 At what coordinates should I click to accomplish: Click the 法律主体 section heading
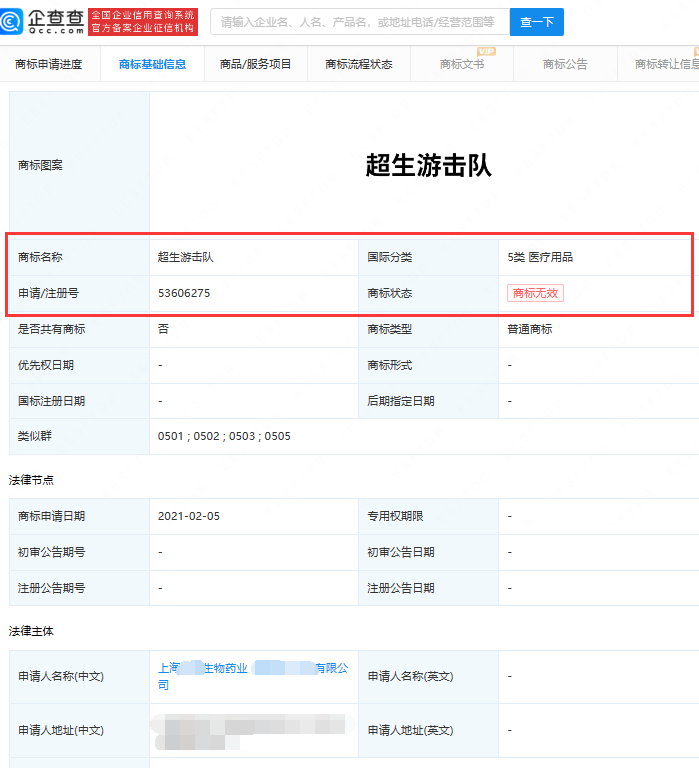click(x=31, y=631)
